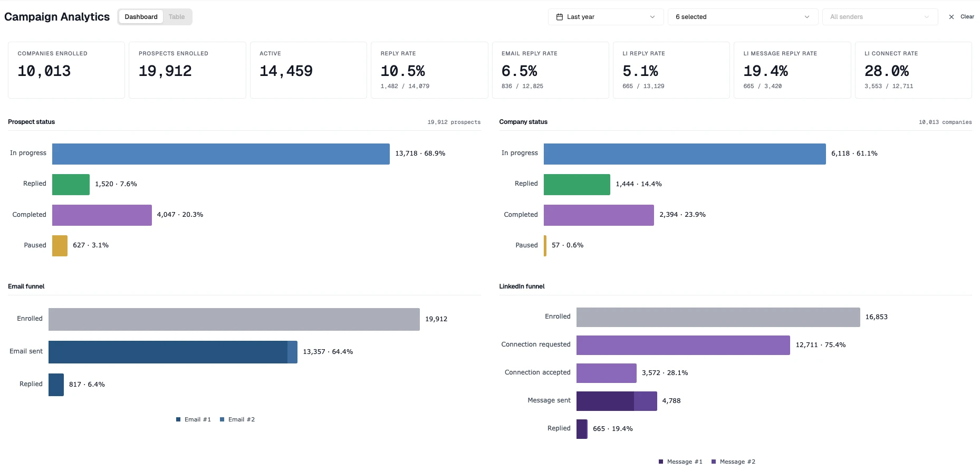This screenshot has width=980, height=470.
Task: Click the Email #1 legend square
Action: [x=178, y=419]
